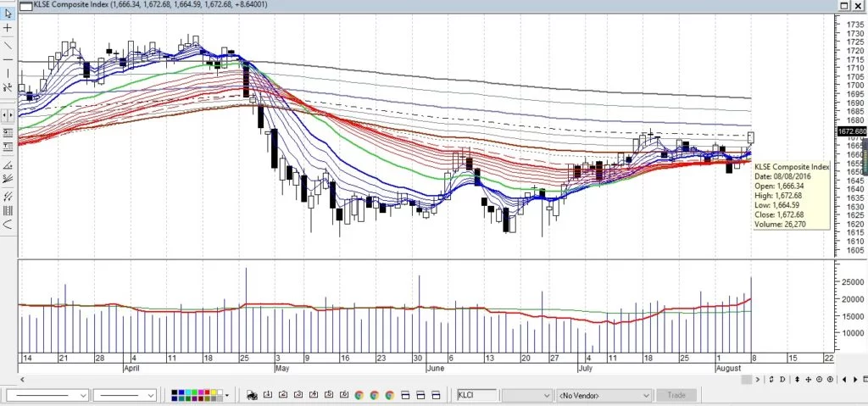The width and height of the screenshot is (868, 406).
Task: Pick the Gann angle tool
Action: 8,164
